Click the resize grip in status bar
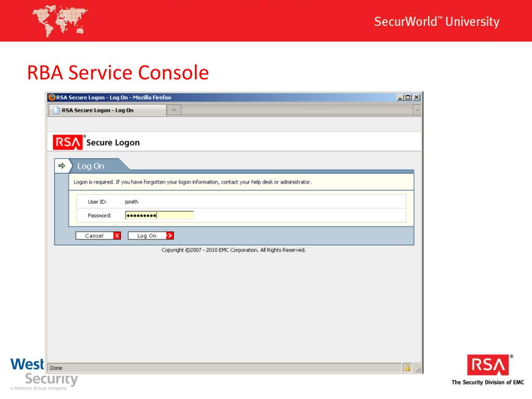This screenshot has height=399, width=532. (418, 369)
